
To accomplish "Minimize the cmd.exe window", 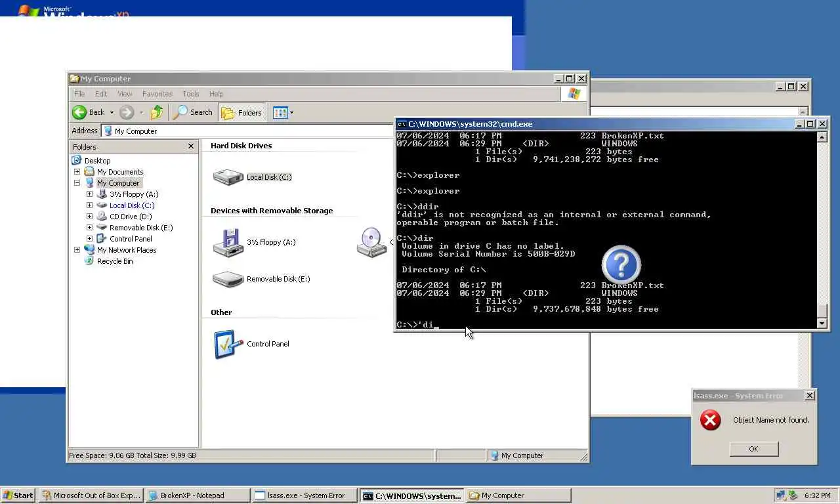I will [x=799, y=124].
